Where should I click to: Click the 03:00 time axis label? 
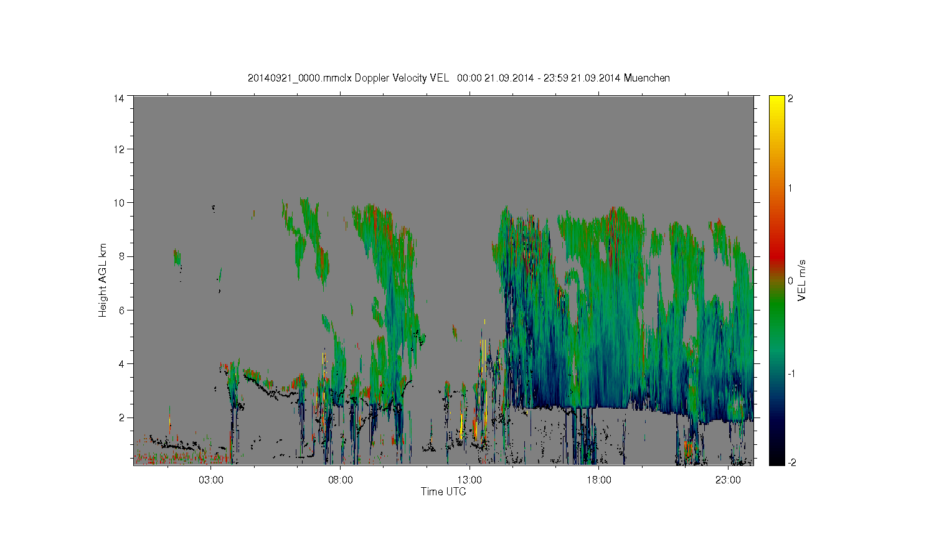pyautogui.click(x=211, y=480)
